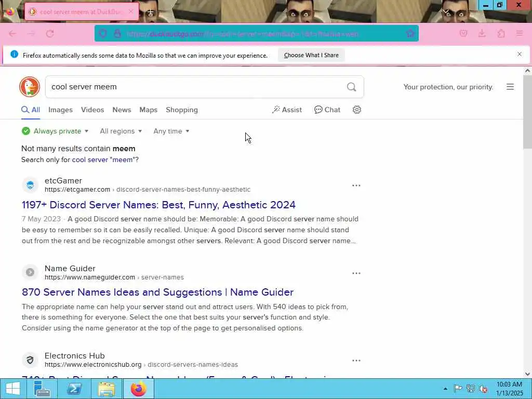Bookmark this page with star icon
The height and width of the screenshot is (399, 532).
click(x=410, y=33)
